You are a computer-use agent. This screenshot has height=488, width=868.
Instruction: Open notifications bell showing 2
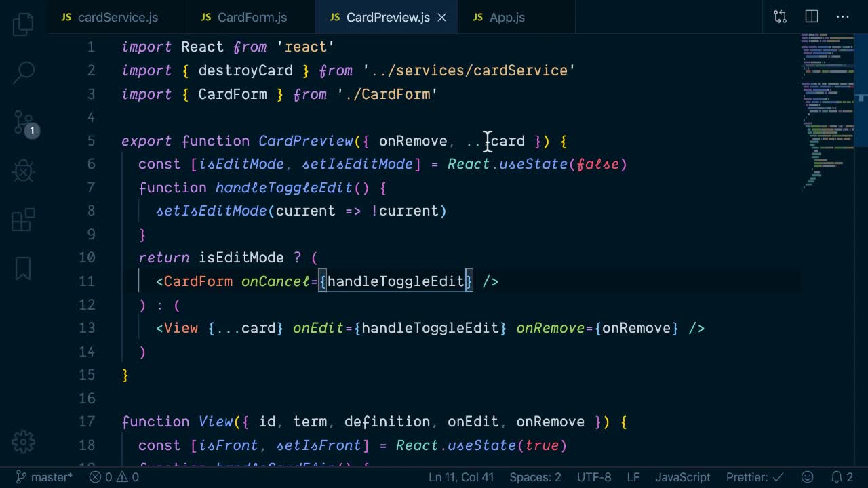coord(842,477)
